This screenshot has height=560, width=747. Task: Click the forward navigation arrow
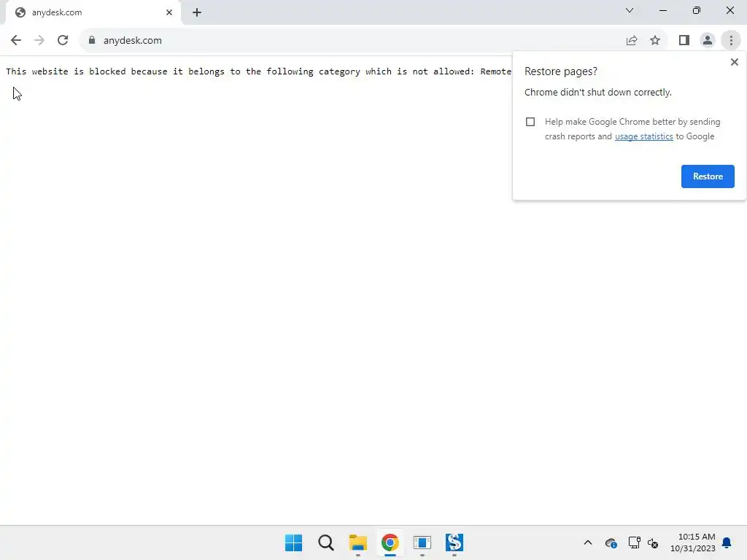[x=39, y=41]
